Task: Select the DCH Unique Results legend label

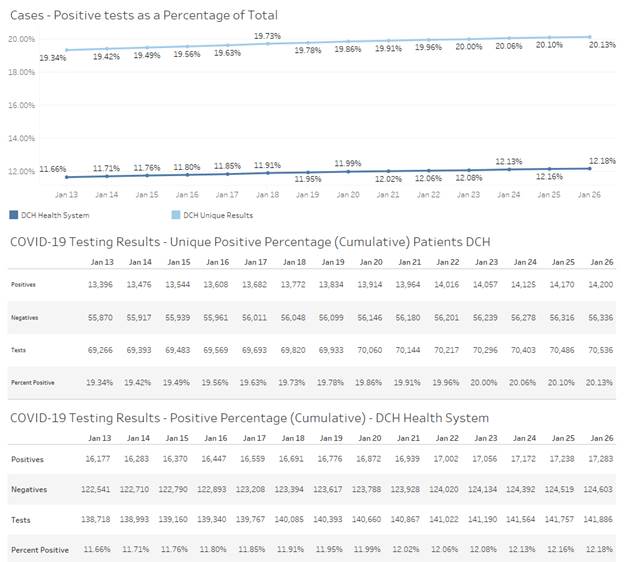Action: (x=213, y=215)
